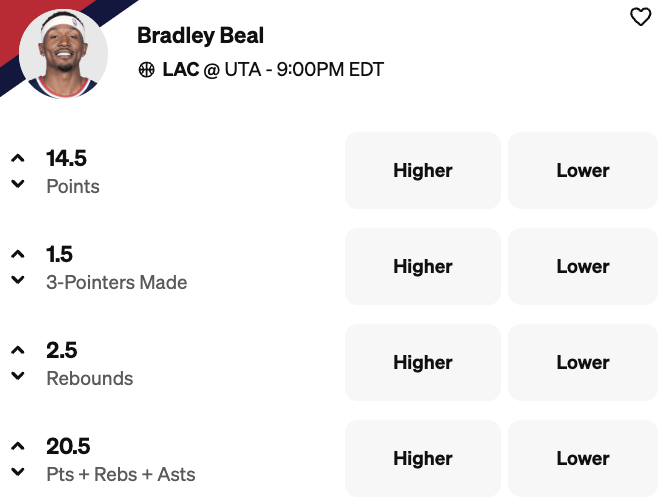
Task: Step down the Rebounds line
Action: click(18, 376)
